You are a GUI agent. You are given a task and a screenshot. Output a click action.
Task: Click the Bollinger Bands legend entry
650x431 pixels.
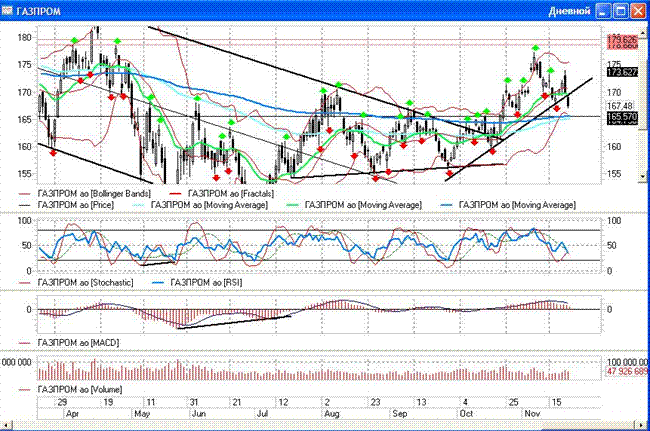point(85,194)
